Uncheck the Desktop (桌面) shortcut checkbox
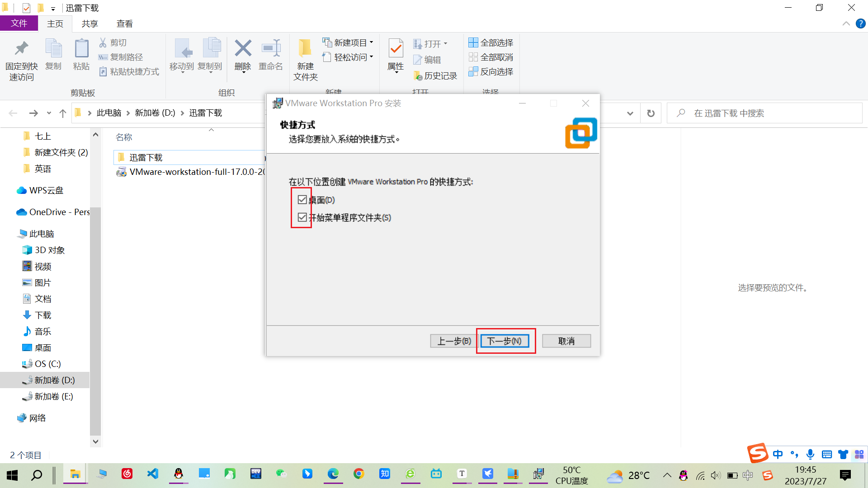This screenshot has height=488, width=868. pyautogui.click(x=302, y=200)
